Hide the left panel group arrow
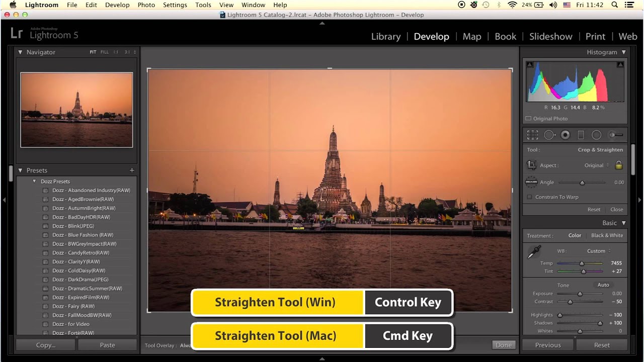Screen dimensions: 644x362 [4, 200]
